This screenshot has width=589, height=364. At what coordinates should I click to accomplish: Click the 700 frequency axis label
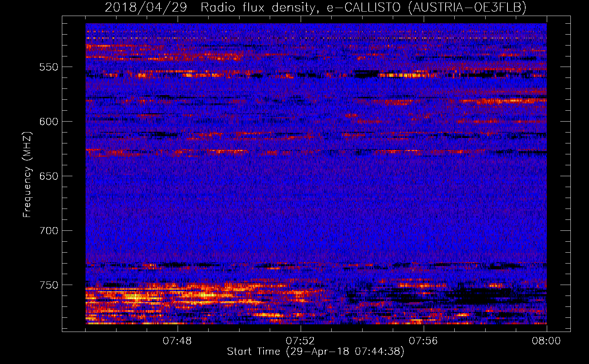[48, 231]
